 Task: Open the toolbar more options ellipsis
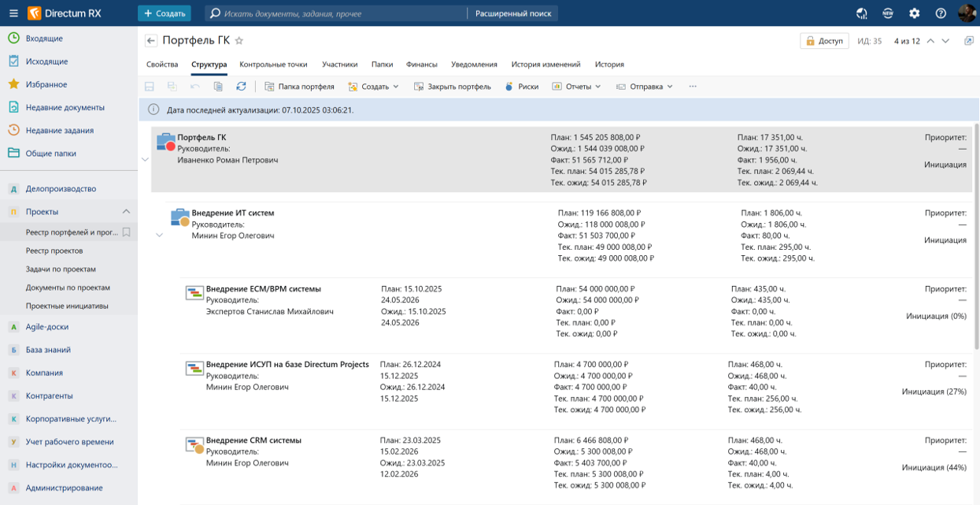[x=693, y=87]
